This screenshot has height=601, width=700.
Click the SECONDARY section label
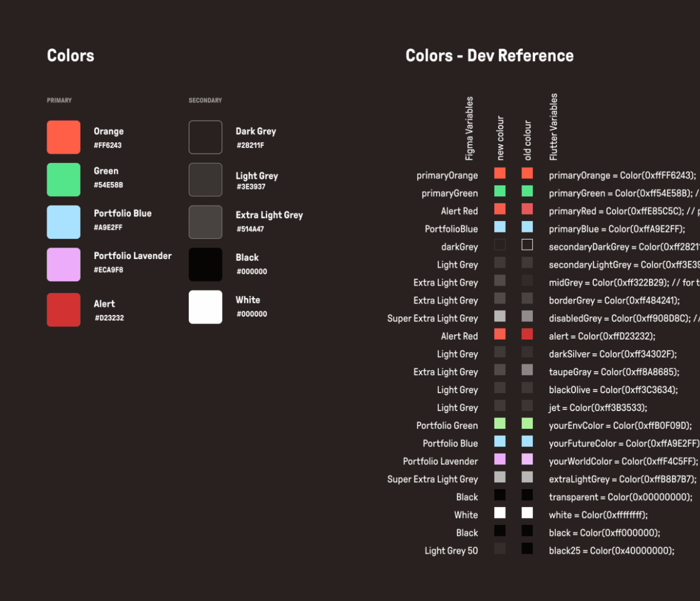(205, 100)
